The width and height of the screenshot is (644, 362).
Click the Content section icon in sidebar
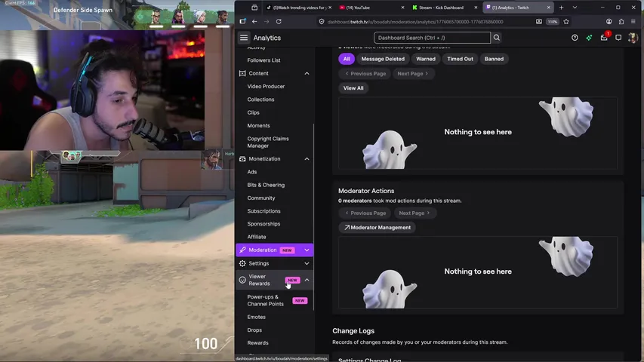[x=242, y=73]
